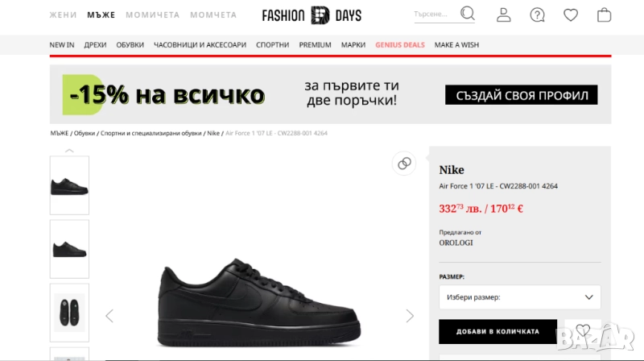Screen dimensions: 644x361
Task: Click the Fashion Days logo
Action: [312, 15]
